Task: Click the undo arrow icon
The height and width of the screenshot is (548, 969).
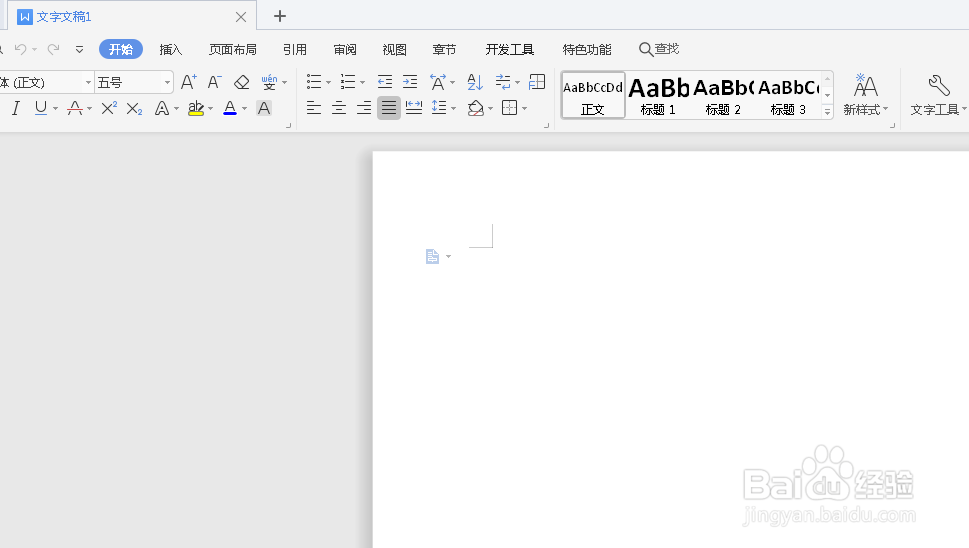Action: pyautogui.click(x=20, y=49)
